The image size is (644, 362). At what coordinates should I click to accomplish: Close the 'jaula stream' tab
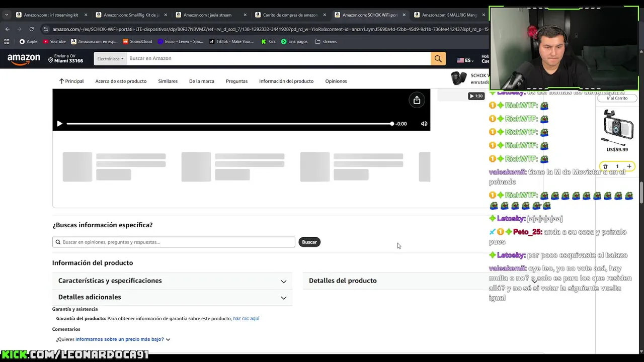245,15
